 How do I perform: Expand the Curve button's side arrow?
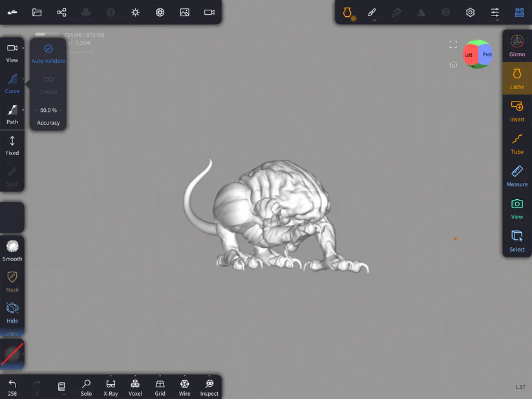pos(23,79)
